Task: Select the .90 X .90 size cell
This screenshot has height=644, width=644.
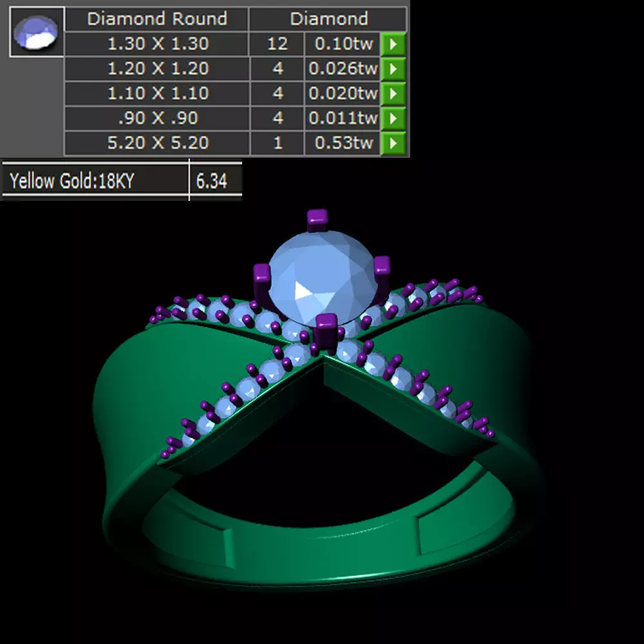Action: (x=158, y=118)
